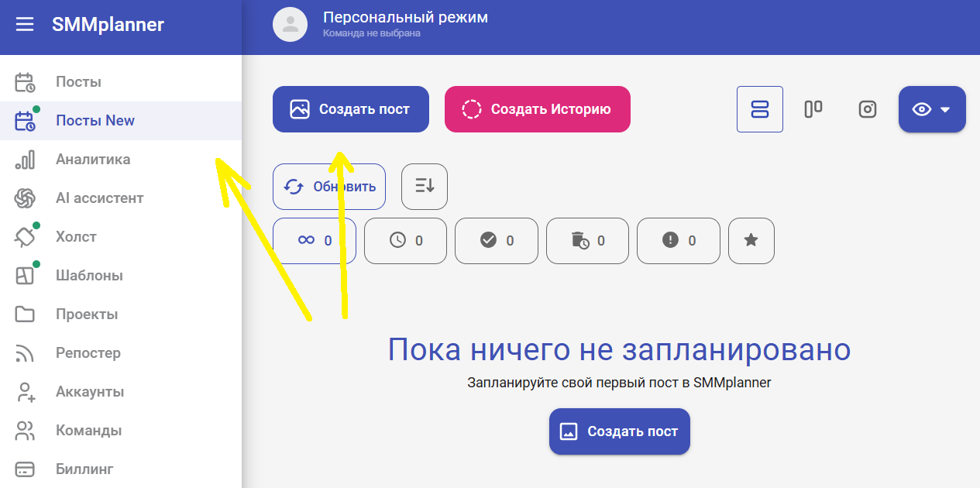
Task: Click the pink Создать Историю button
Action: pos(537,109)
